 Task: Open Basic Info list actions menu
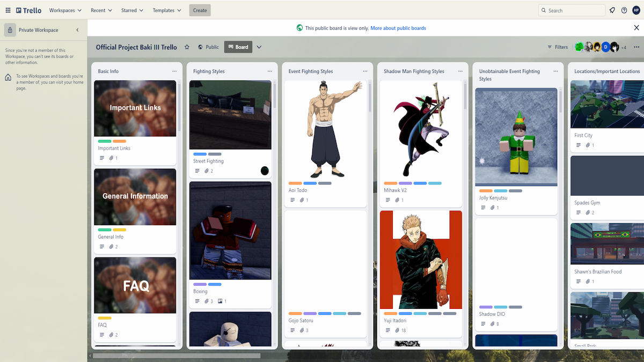tap(174, 71)
